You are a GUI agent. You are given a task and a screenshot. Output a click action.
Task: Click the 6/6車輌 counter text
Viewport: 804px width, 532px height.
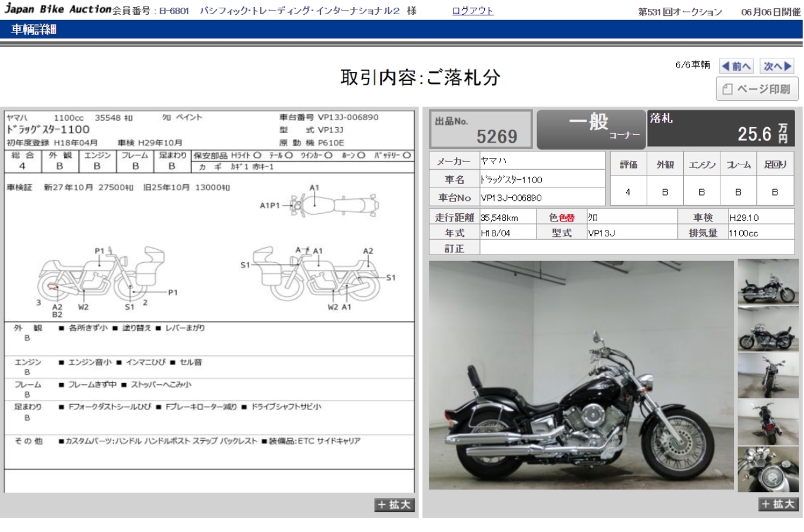pos(693,65)
